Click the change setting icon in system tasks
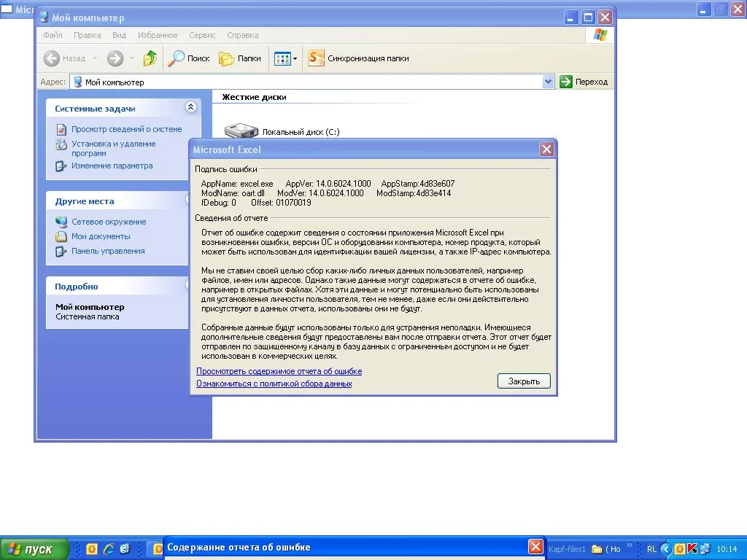The height and width of the screenshot is (560, 747). pyautogui.click(x=61, y=166)
